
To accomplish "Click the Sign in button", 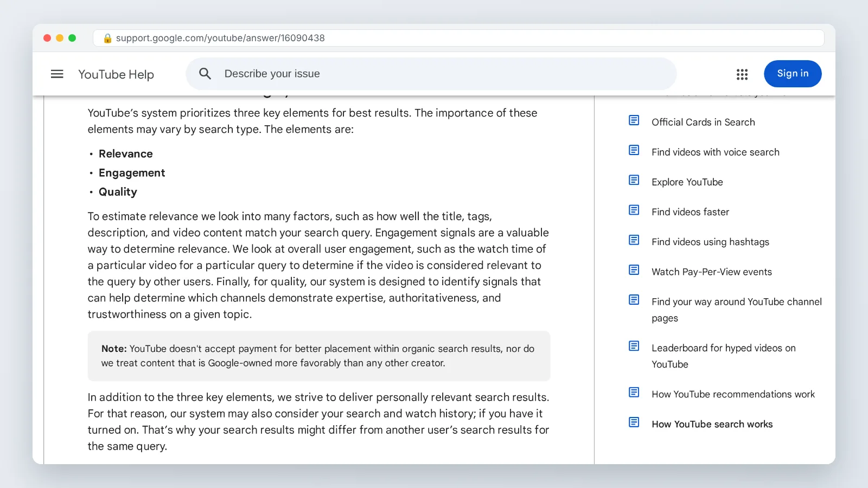I will click(x=793, y=74).
